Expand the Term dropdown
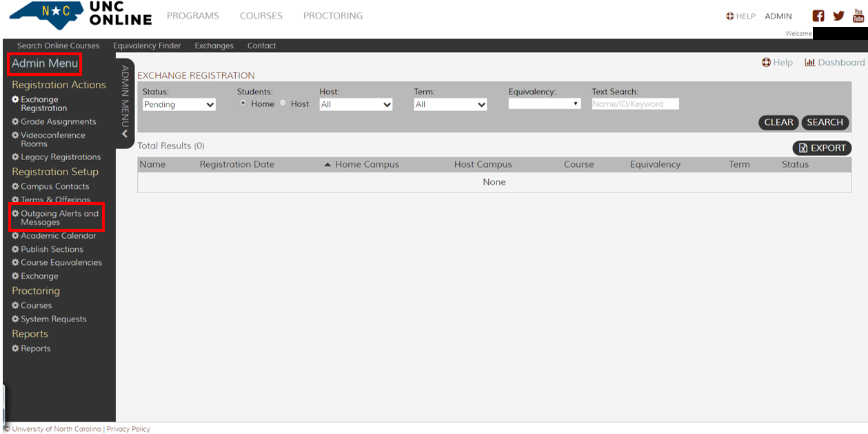 tap(450, 105)
